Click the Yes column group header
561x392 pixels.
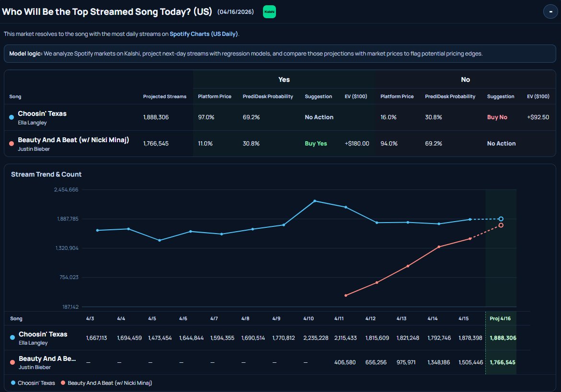pyautogui.click(x=284, y=79)
